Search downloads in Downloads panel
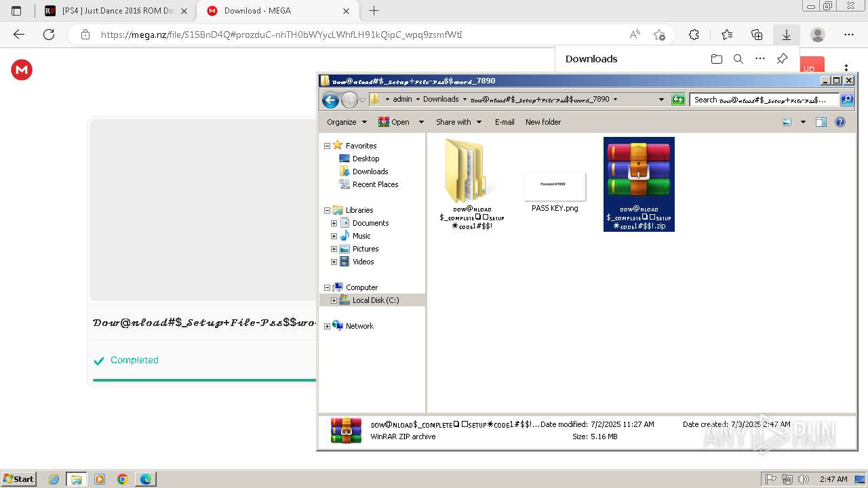This screenshot has width=868, height=488. point(738,59)
